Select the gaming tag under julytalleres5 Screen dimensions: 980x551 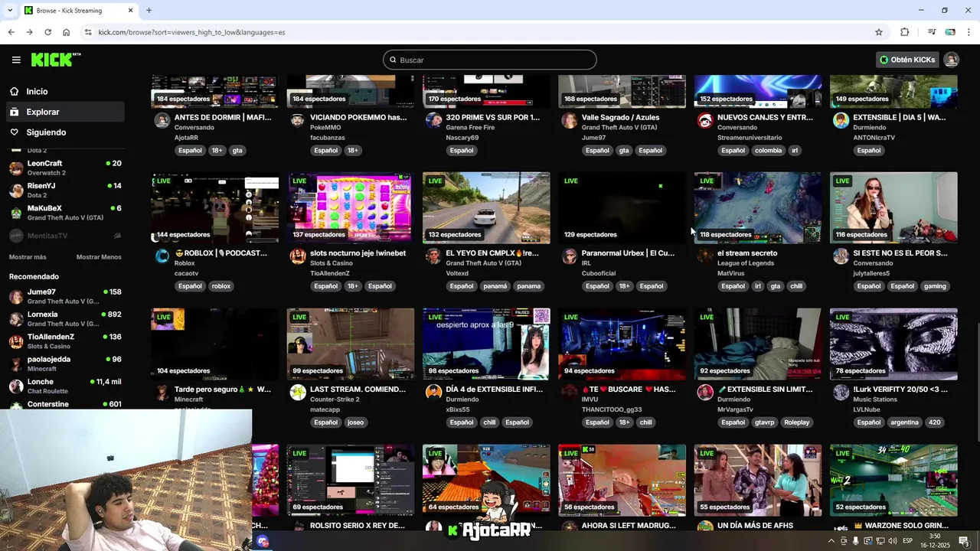tap(935, 286)
